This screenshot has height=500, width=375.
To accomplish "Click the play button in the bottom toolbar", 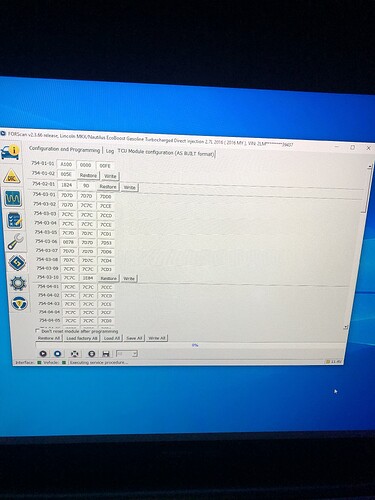I will [x=43, y=353].
